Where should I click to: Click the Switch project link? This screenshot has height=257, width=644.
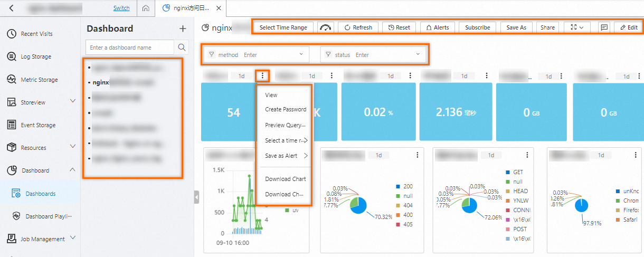pos(121,8)
